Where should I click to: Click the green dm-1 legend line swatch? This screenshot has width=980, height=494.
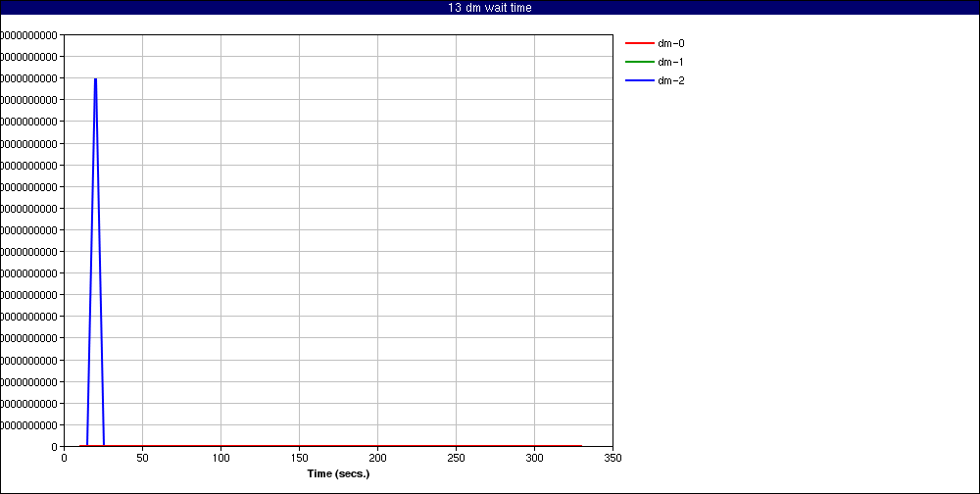(639, 62)
